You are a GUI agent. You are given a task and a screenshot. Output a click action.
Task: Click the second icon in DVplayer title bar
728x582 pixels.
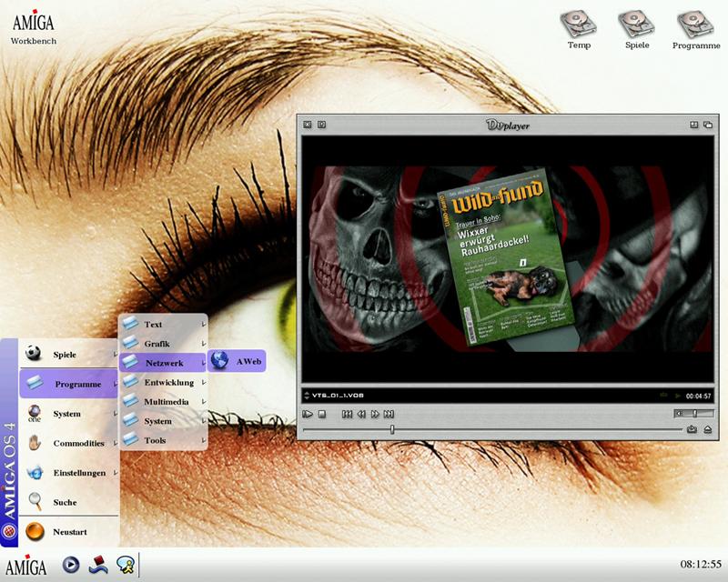[322, 125]
